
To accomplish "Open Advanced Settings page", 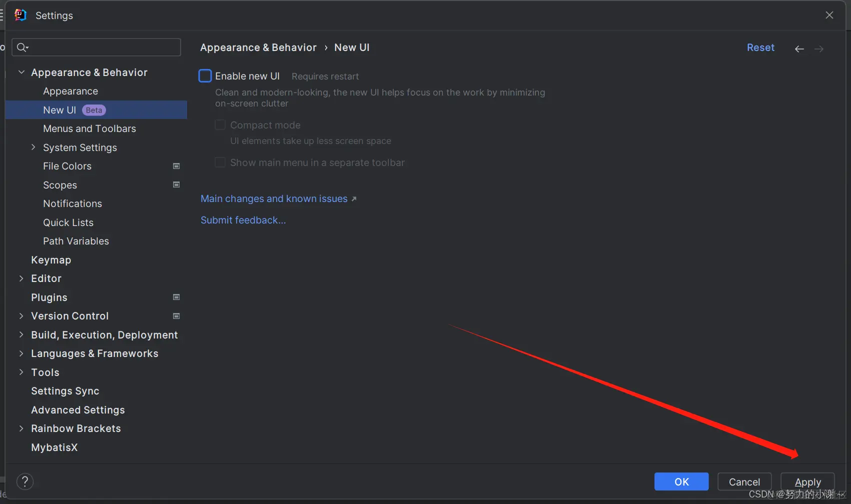I will (x=78, y=410).
